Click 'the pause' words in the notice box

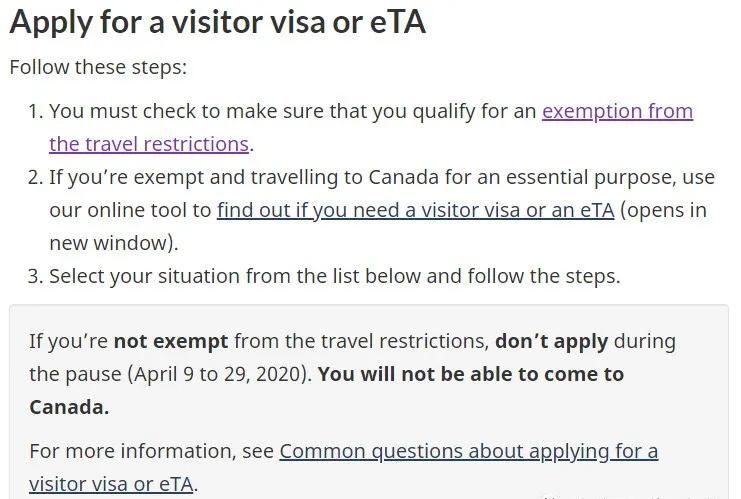(76, 374)
